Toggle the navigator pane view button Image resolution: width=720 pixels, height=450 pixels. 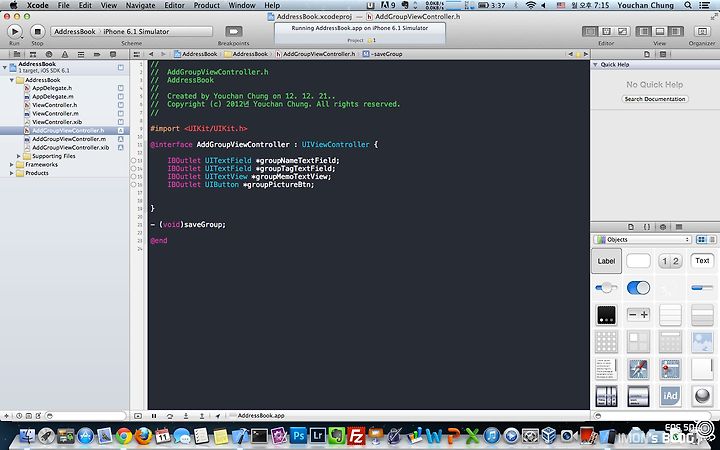644,31
